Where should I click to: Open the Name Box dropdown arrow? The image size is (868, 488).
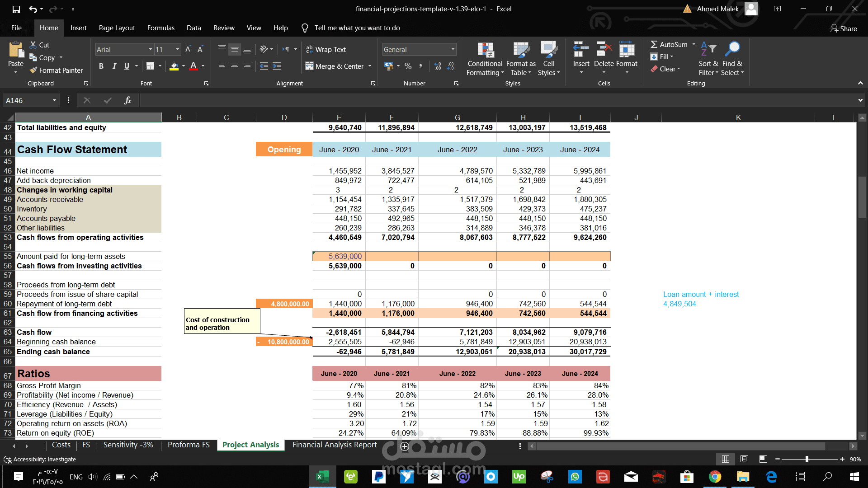pyautogui.click(x=54, y=100)
